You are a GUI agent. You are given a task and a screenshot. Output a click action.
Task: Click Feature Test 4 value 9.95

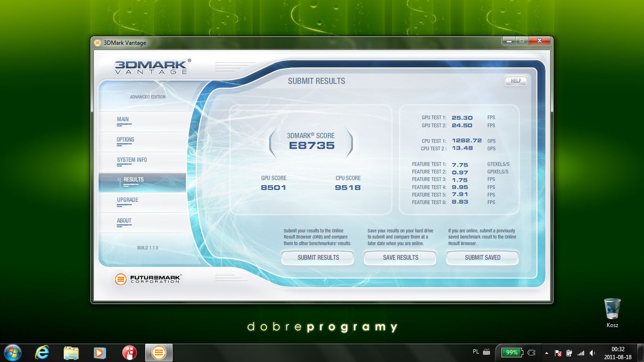(x=460, y=187)
